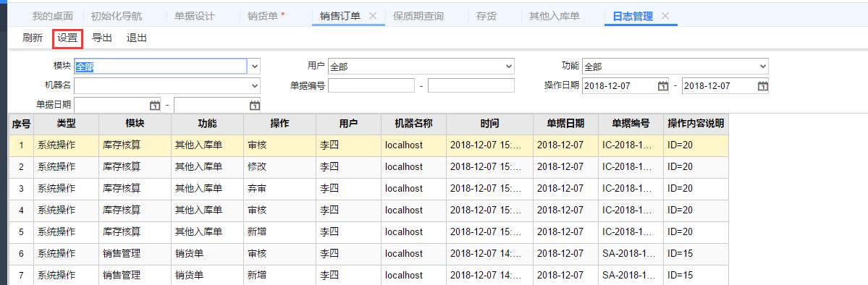Switch to the 其他入库单 tab
The width and height of the screenshot is (868, 285).
(554, 16)
